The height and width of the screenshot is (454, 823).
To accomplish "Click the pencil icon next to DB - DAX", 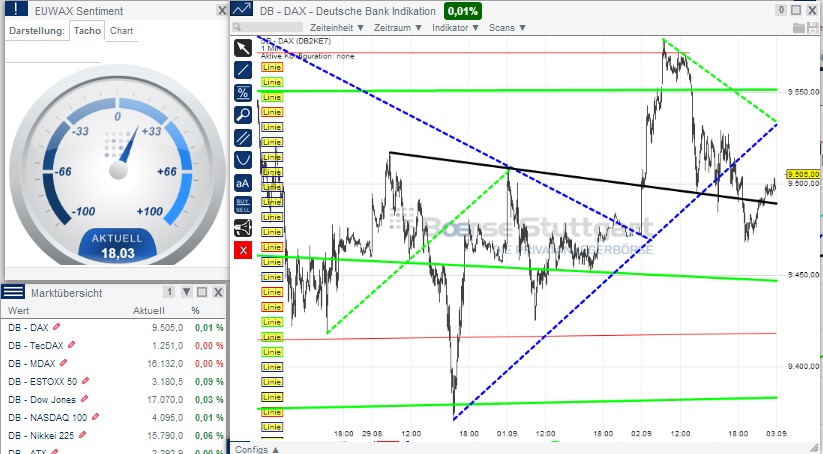I will coord(57,326).
